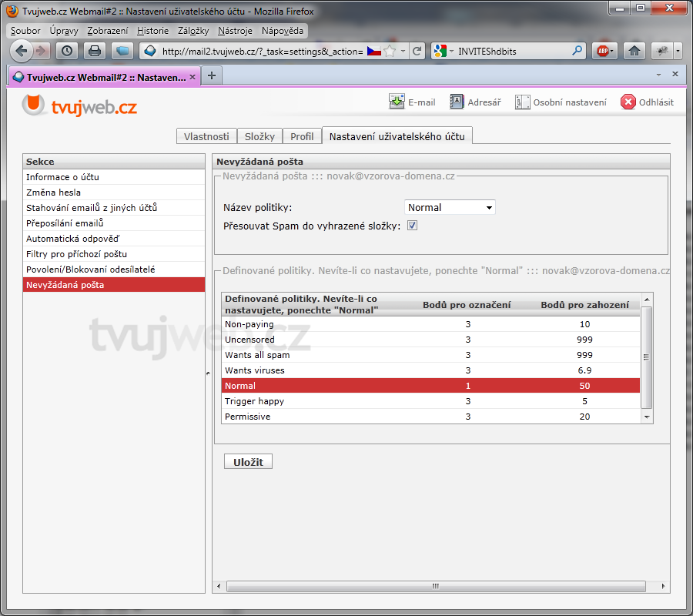
Task: Switch to the Složky tab
Action: (259, 136)
